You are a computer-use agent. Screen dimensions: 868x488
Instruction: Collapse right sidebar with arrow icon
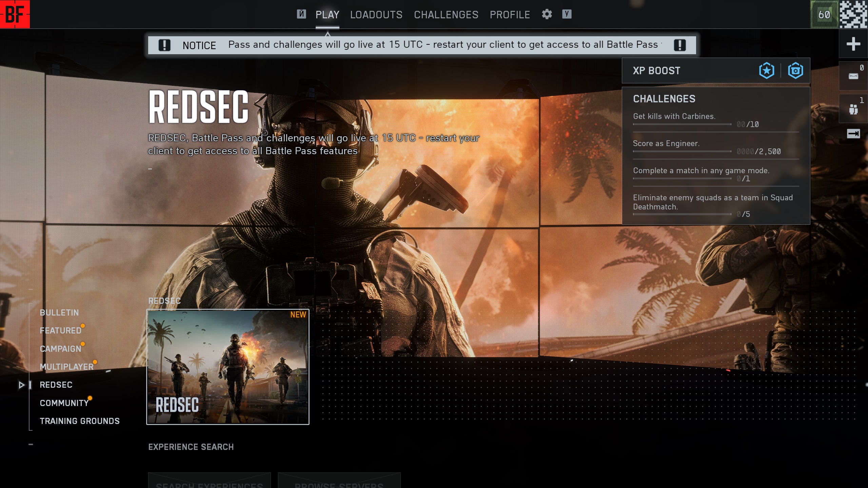point(853,134)
